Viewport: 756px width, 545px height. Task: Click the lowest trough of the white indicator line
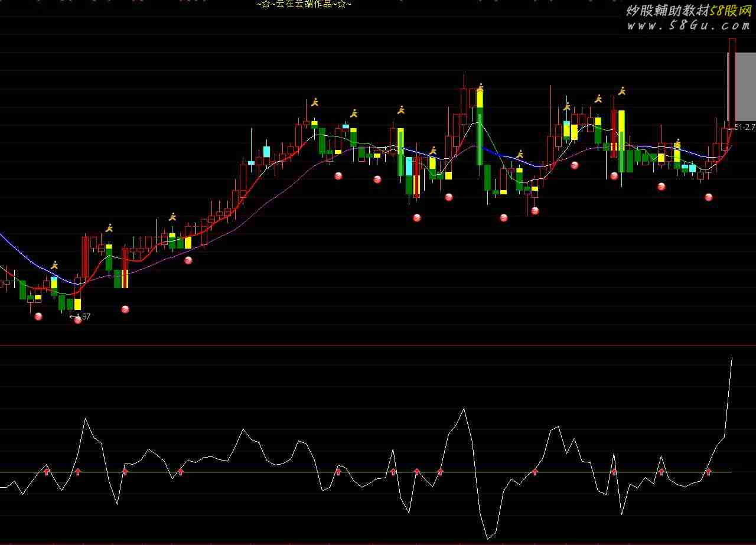[488, 538]
